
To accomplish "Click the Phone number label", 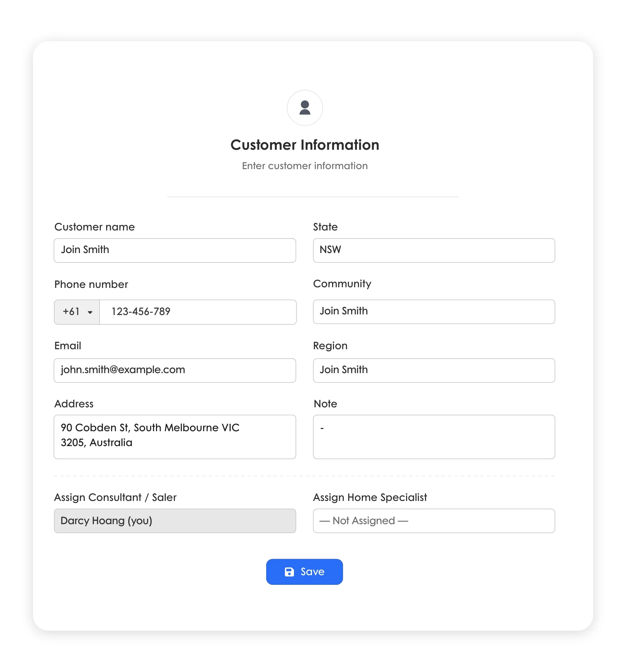I will tap(91, 284).
